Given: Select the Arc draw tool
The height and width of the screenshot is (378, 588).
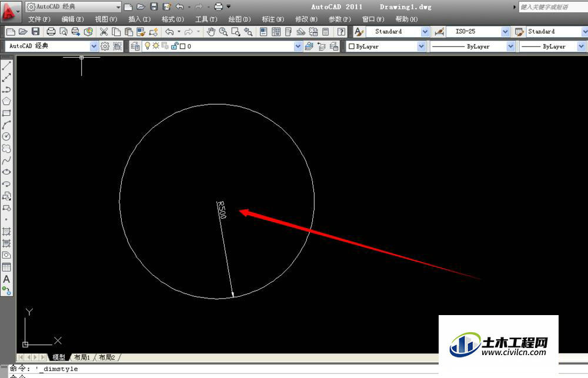Looking at the screenshot, I should coord(6,125).
